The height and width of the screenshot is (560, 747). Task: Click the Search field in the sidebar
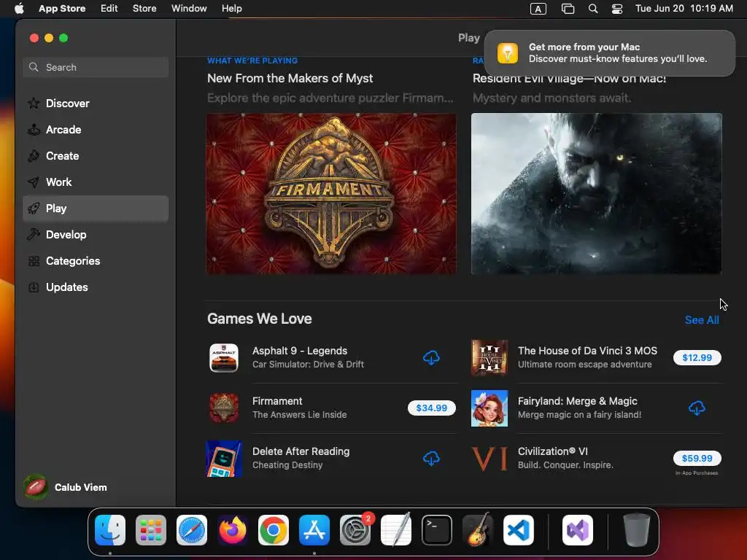[x=96, y=67]
